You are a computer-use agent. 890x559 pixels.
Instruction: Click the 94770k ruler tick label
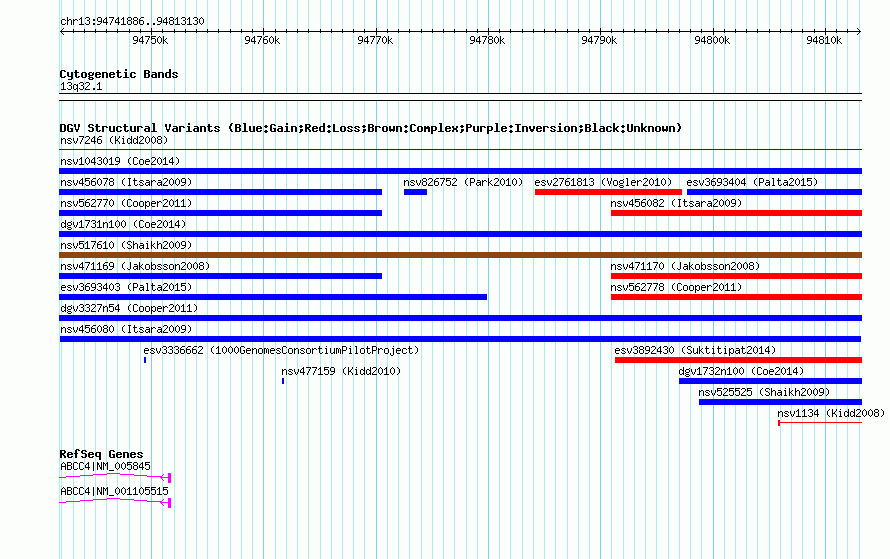pyautogui.click(x=375, y=40)
